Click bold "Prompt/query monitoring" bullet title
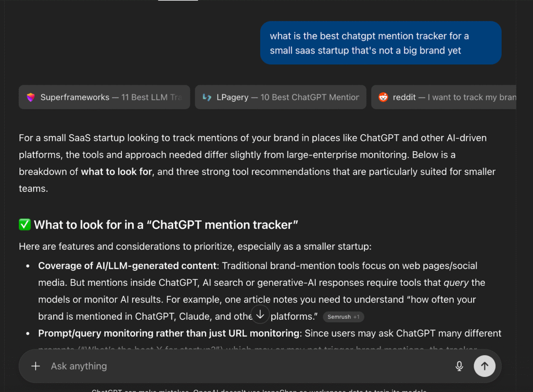Screen dimensions: 533x392 (x=169, y=333)
